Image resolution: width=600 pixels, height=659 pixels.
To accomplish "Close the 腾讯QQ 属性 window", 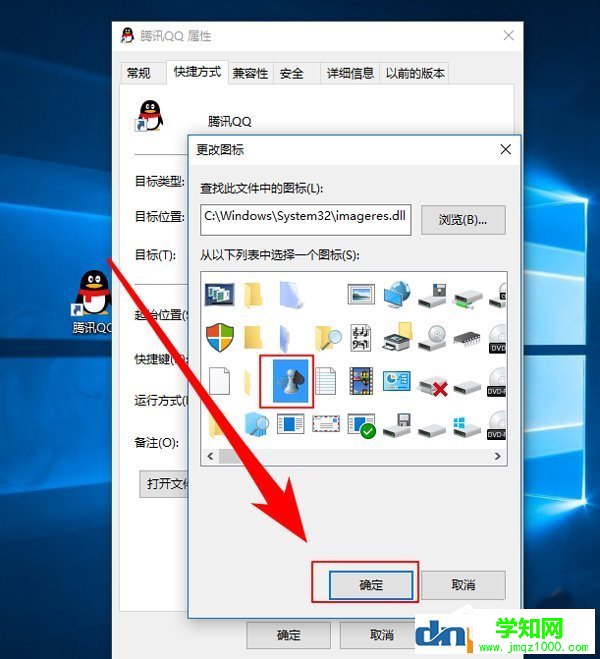I will (x=508, y=36).
